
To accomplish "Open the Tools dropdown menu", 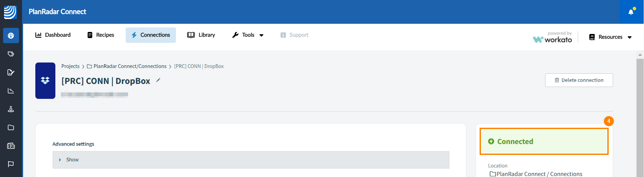I will tap(248, 35).
